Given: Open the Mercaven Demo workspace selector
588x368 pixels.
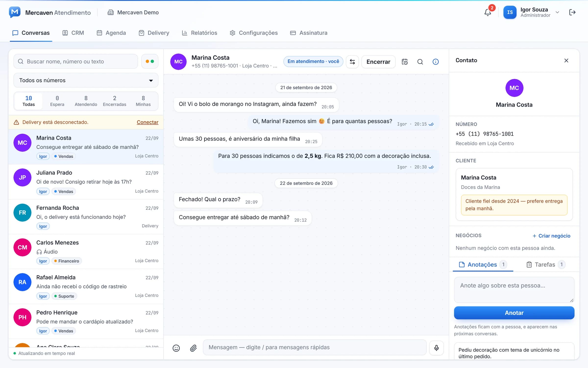Looking at the screenshot, I should coord(133,12).
